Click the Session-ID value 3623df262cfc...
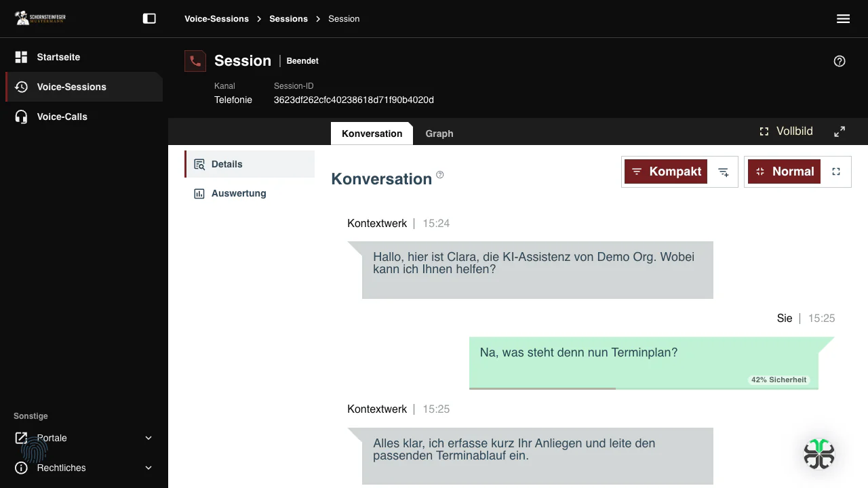The height and width of the screenshot is (488, 868). (354, 100)
